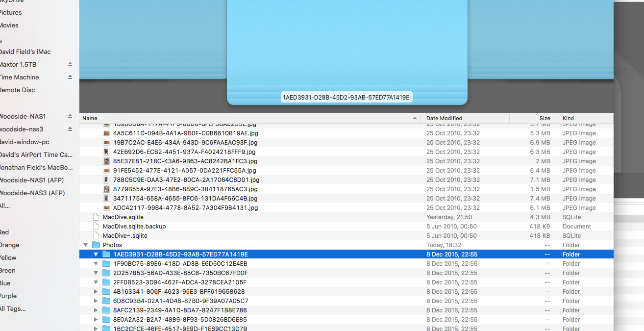Click the Photos folder icon
Screen dimensions: 644x331
pyautogui.click(x=96, y=245)
